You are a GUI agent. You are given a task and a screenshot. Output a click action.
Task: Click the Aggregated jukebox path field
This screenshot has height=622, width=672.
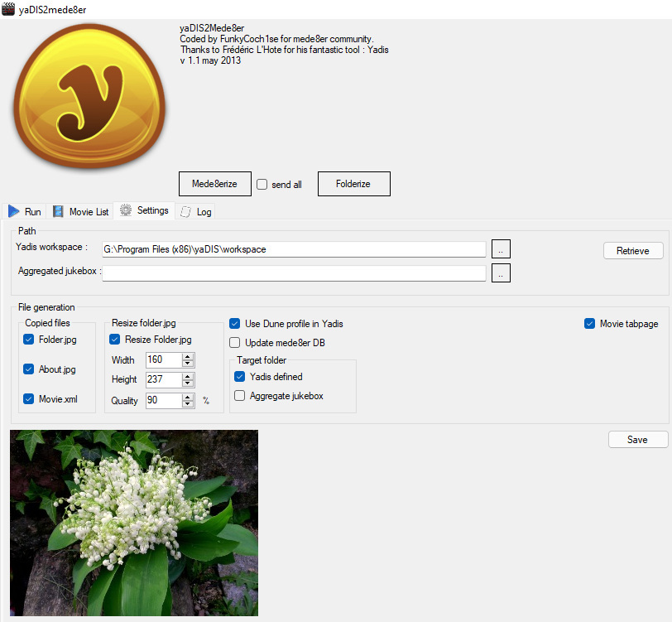(x=294, y=273)
